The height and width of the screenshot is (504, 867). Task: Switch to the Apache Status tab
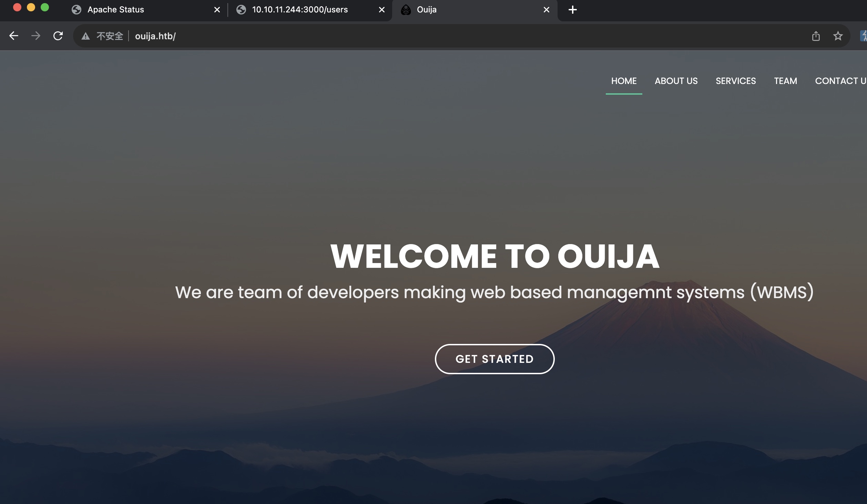[116, 10]
